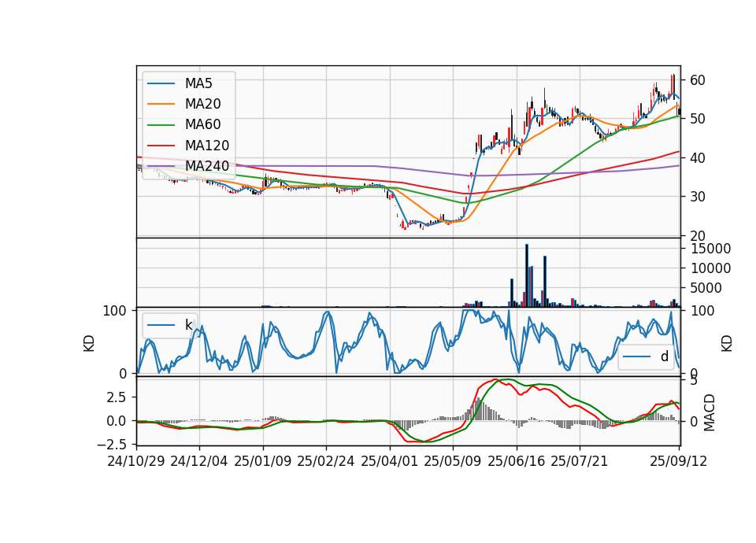Click the 25/02/24 date axis label

(x=326, y=461)
